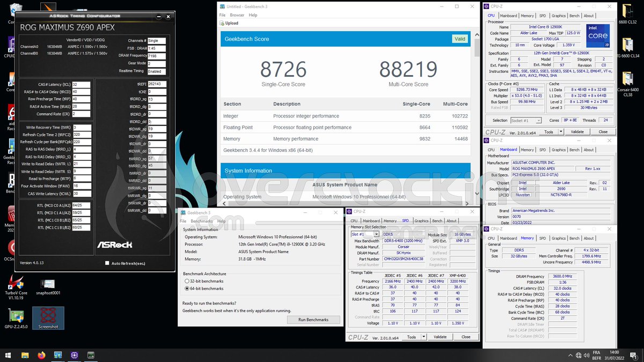
Task: Open the Corsair 6400 CL38 desktop folder
Action: pos(627,83)
